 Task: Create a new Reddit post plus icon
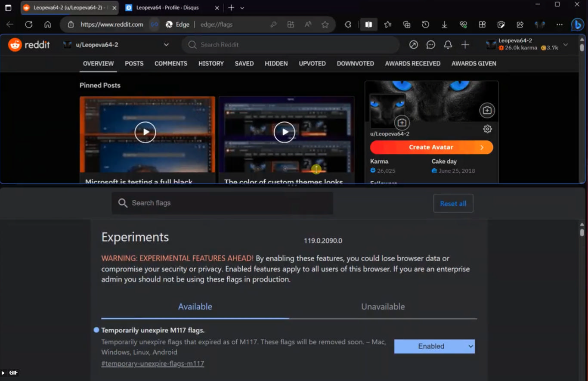tap(465, 45)
